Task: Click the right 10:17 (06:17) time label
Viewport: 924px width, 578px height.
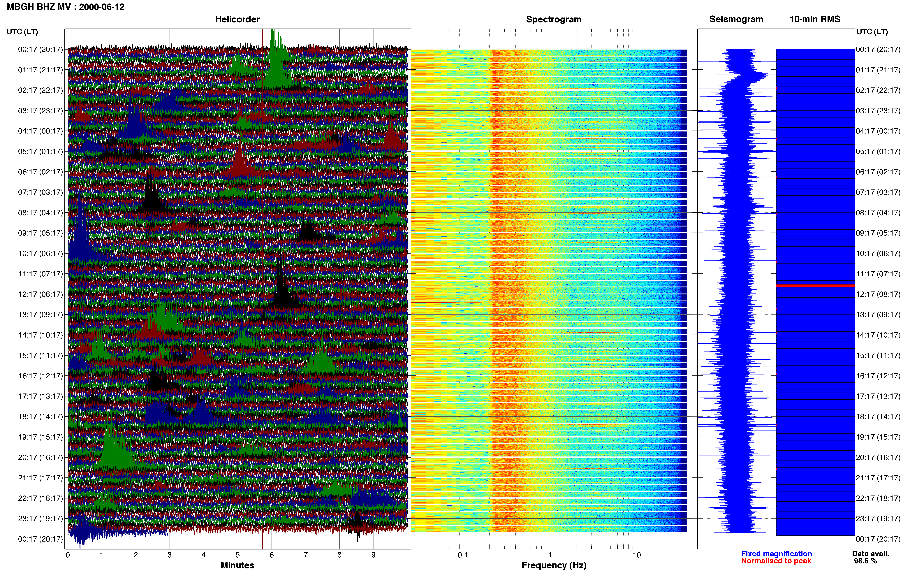Action: (878, 253)
